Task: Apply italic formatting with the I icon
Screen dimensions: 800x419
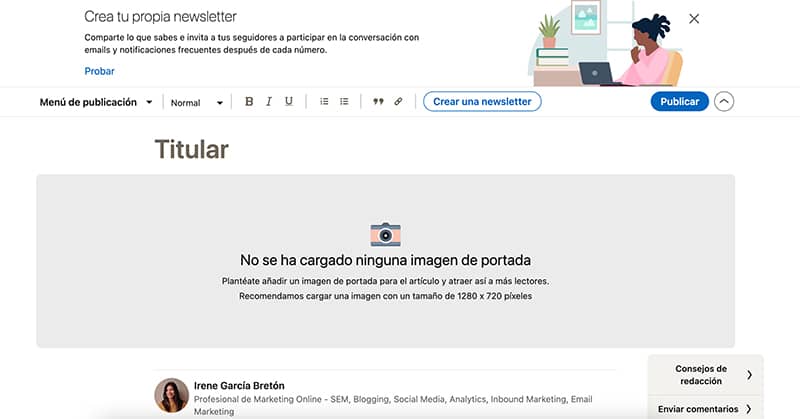Action: pyautogui.click(x=268, y=102)
